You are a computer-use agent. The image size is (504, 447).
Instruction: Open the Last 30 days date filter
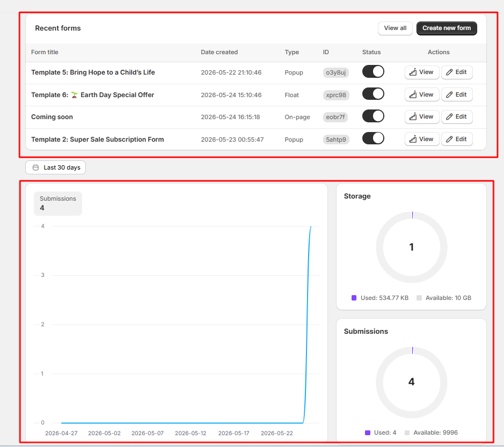pyautogui.click(x=56, y=167)
